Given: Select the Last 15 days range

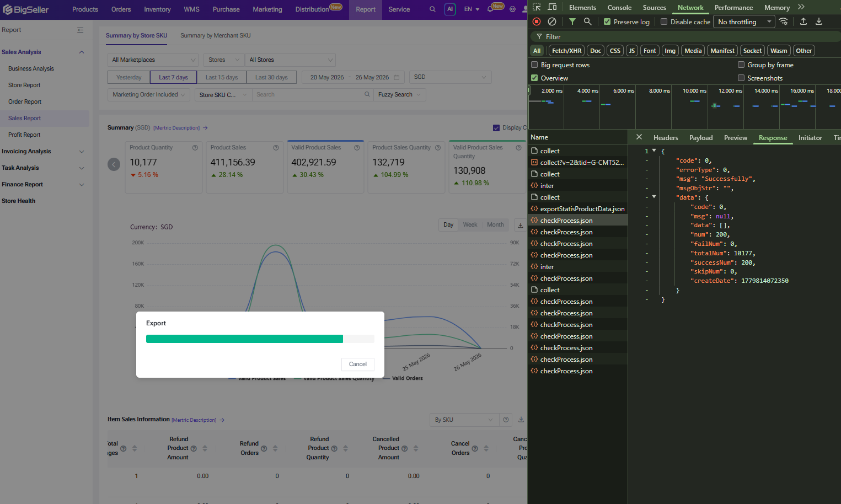Looking at the screenshot, I should 222,77.
